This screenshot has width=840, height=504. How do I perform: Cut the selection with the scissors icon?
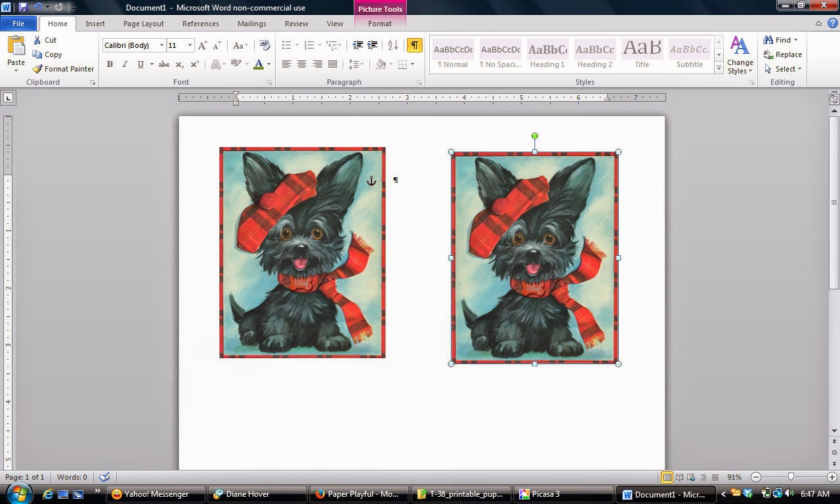pos(45,40)
